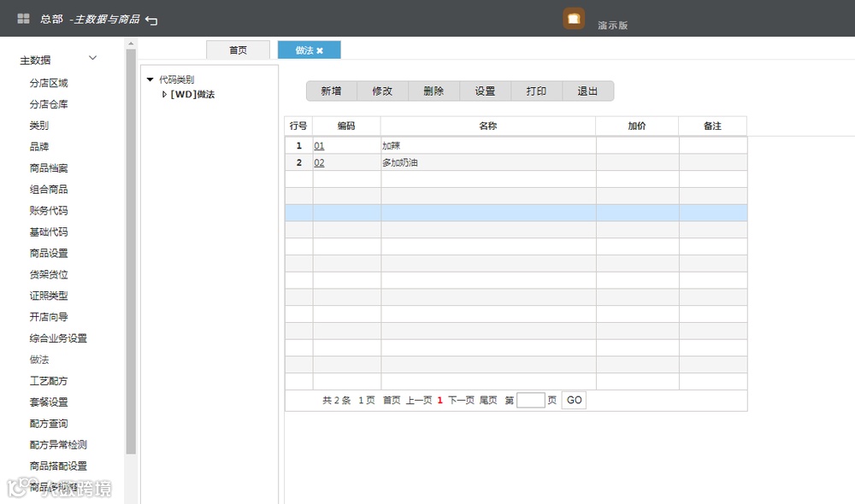Click the 新增 button
This screenshot has width=855, height=504.
(331, 91)
